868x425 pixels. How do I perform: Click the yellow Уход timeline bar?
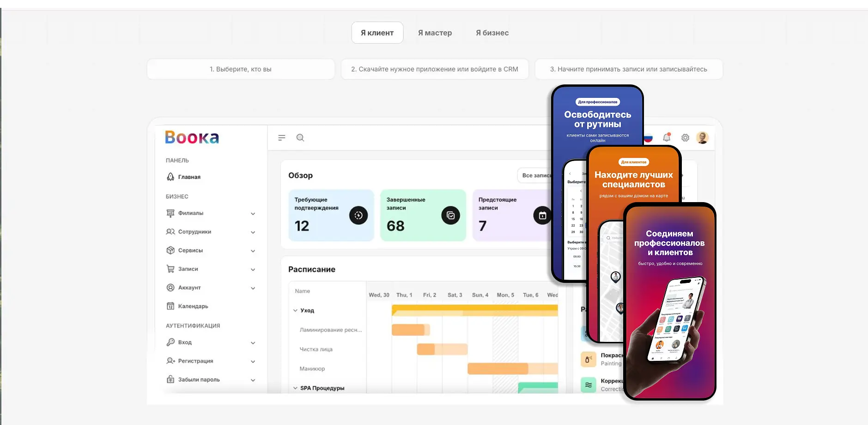(474, 310)
